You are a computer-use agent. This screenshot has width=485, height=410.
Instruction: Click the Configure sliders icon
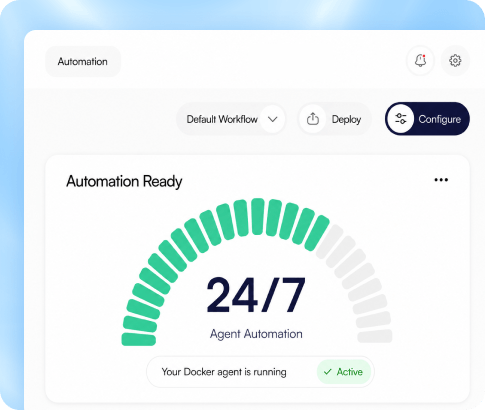point(400,119)
